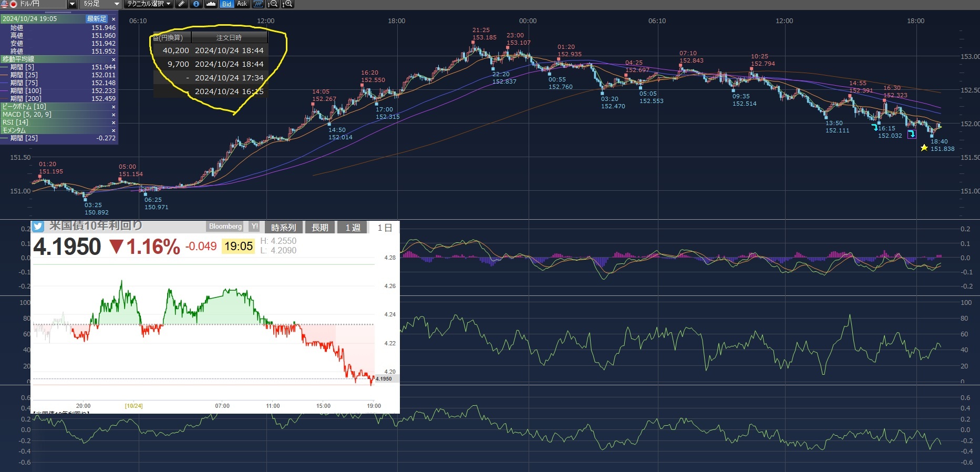Screen dimensions: 980x472
Task: Open the Bloomberg link
Action: [225, 227]
